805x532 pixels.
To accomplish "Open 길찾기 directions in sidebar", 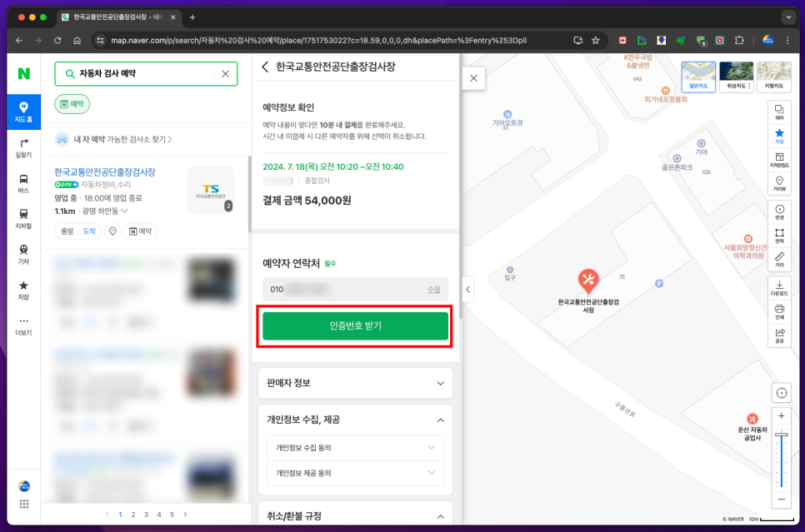I will [x=23, y=147].
